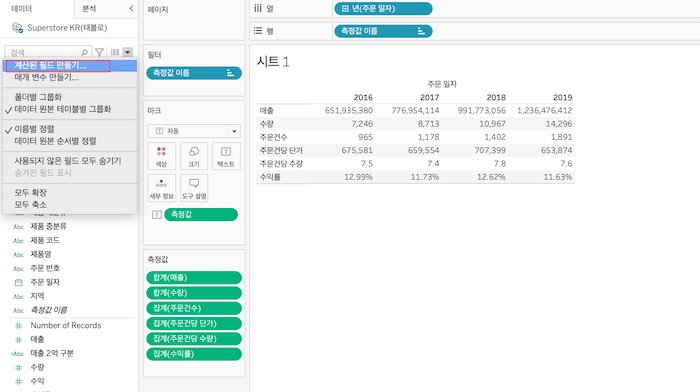Click the Abc icon next to 제품 중분류

(18, 227)
